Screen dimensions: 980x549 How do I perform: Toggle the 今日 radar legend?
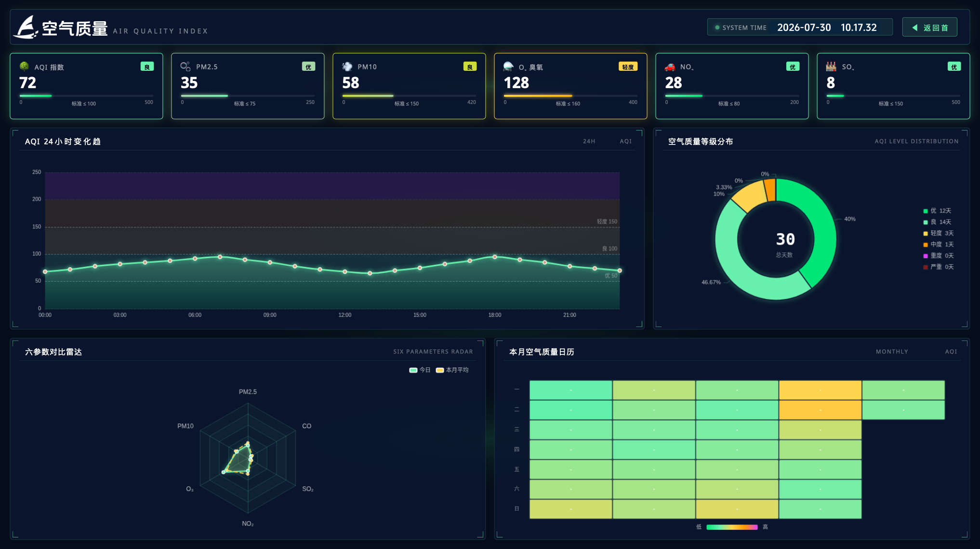click(x=419, y=370)
